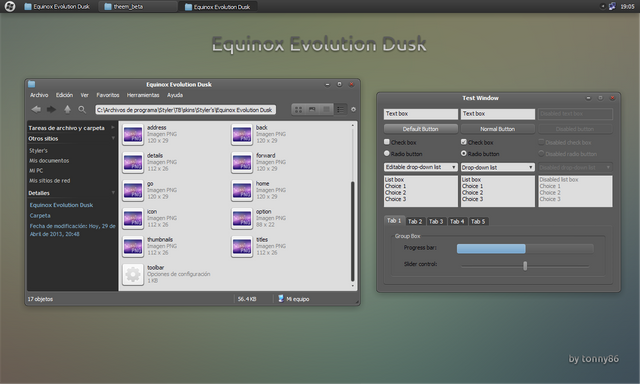This screenshot has width=640, height=384.
Task: Open Mis documentos link in sidebar
Action: pos(49,160)
